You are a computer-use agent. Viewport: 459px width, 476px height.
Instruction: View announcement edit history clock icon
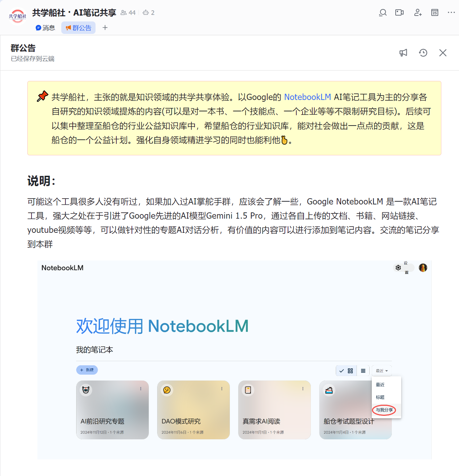point(423,53)
